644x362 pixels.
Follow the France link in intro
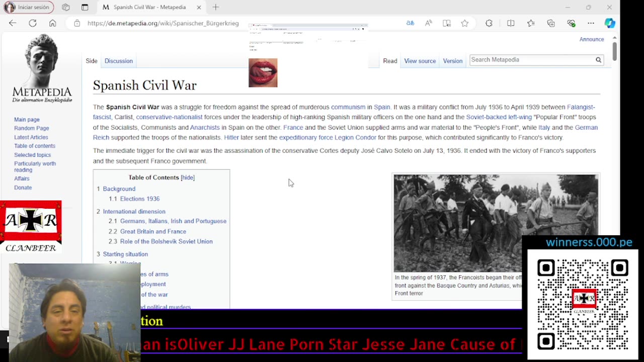[293, 128]
